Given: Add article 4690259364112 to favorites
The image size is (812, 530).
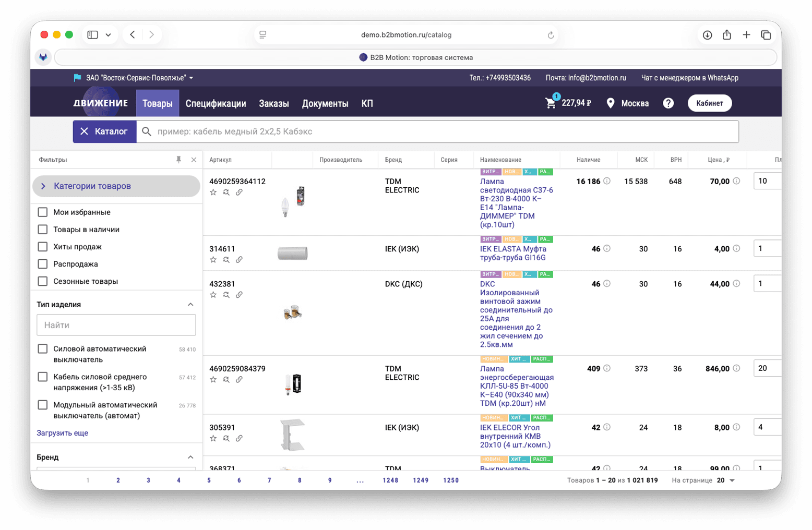Looking at the screenshot, I should point(213,192).
